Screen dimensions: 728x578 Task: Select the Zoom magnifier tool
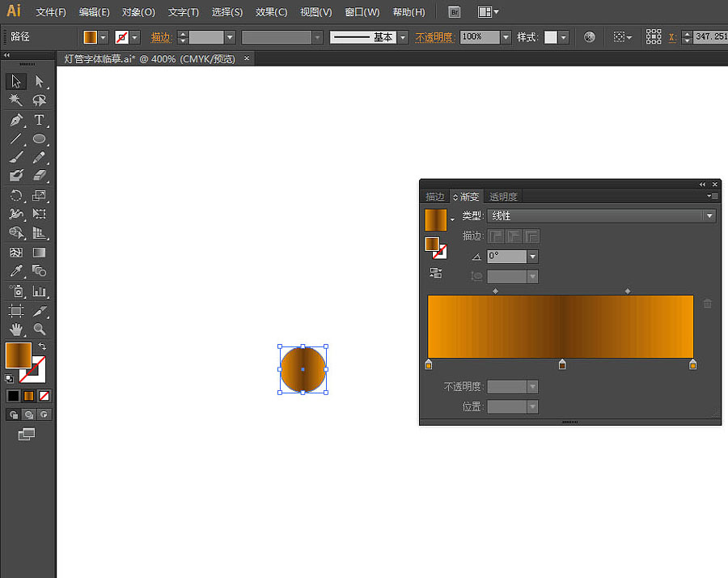(x=39, y=329)
